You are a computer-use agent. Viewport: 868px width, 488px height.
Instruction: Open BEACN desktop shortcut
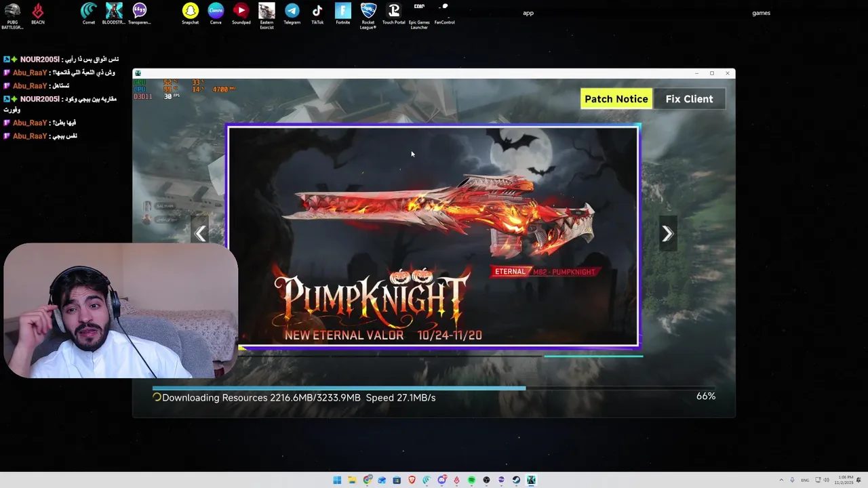coord(38,14)
